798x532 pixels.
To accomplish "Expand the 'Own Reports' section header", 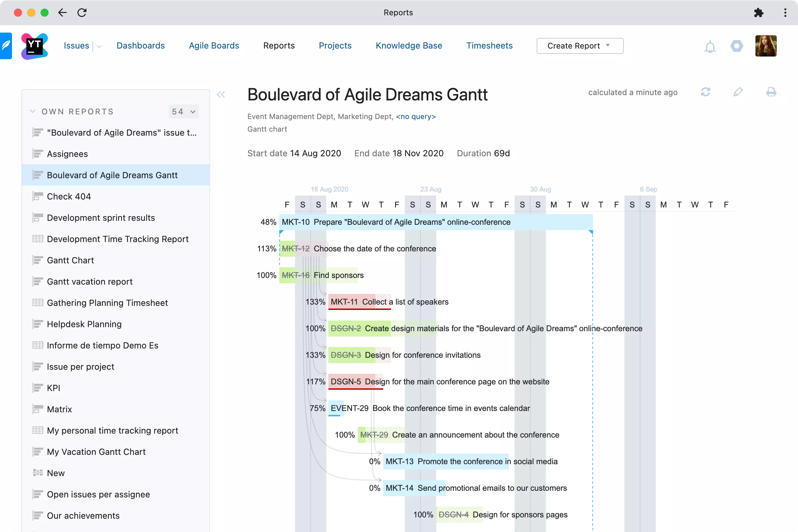I will [33, 111].
